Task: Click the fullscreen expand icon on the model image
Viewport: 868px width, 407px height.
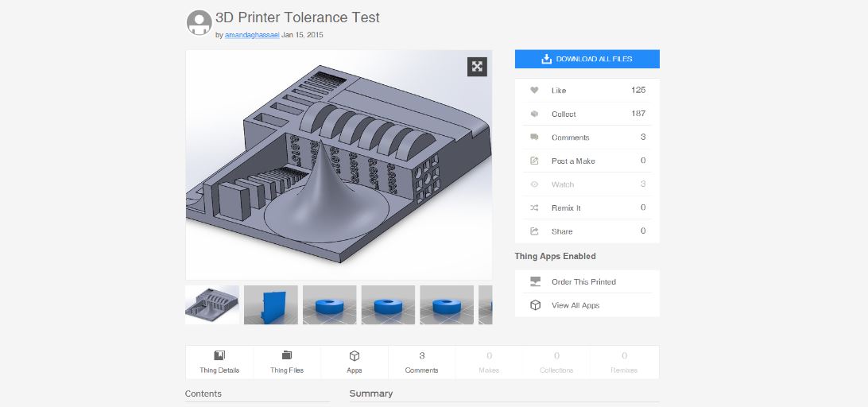Action: (477, 67)
